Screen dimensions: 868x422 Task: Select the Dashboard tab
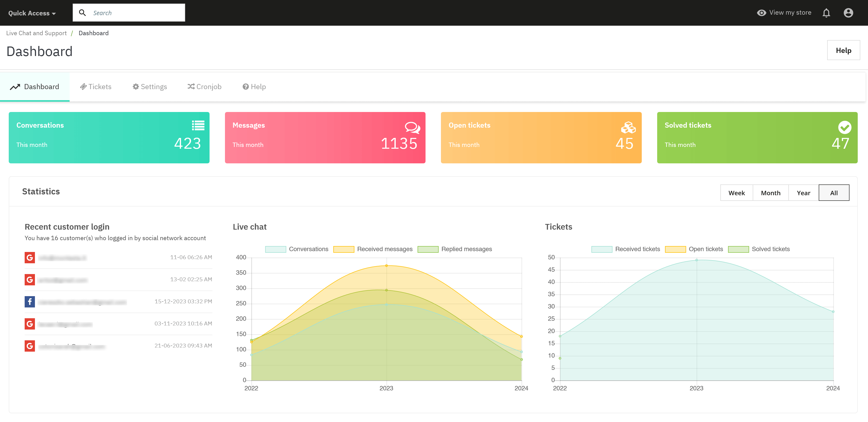coord(35,87)
